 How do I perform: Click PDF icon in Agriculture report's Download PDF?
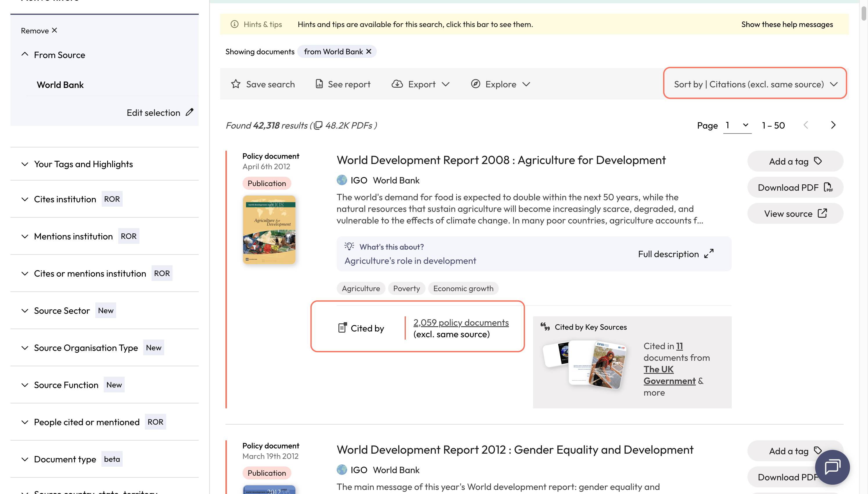tap(828, 187)
